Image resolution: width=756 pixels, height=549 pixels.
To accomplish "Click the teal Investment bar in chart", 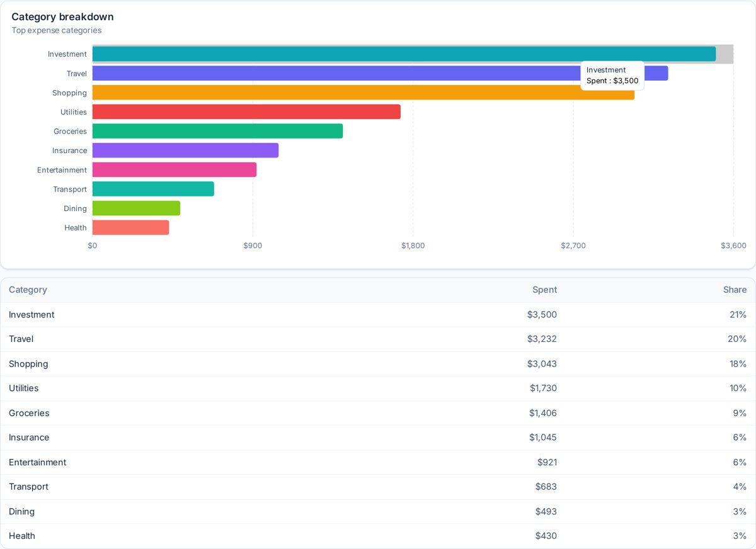I will tap(404, 54).
